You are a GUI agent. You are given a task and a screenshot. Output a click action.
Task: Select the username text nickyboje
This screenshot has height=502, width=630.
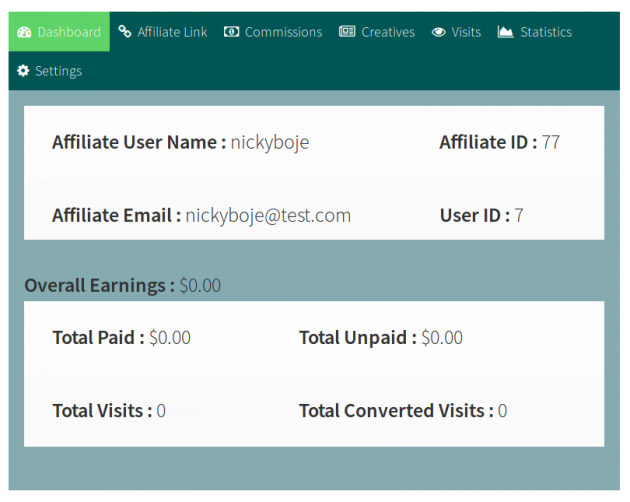(270, 143)
